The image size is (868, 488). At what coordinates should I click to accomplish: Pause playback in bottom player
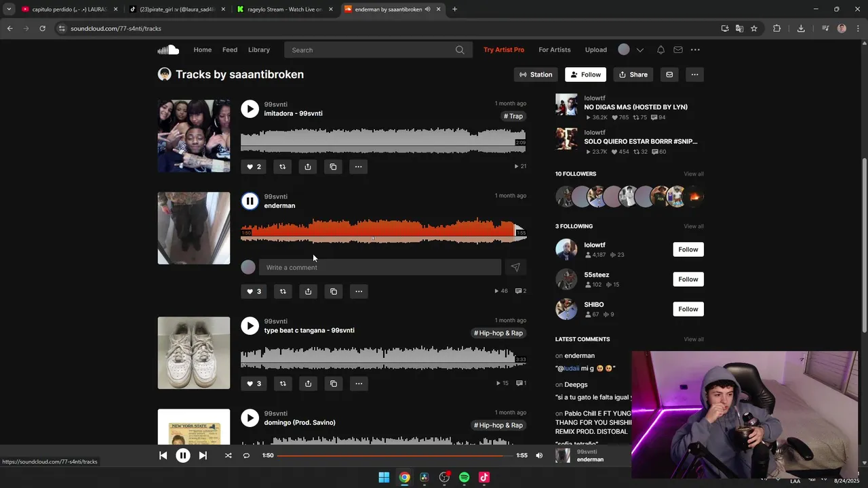(x=183, y=455)
